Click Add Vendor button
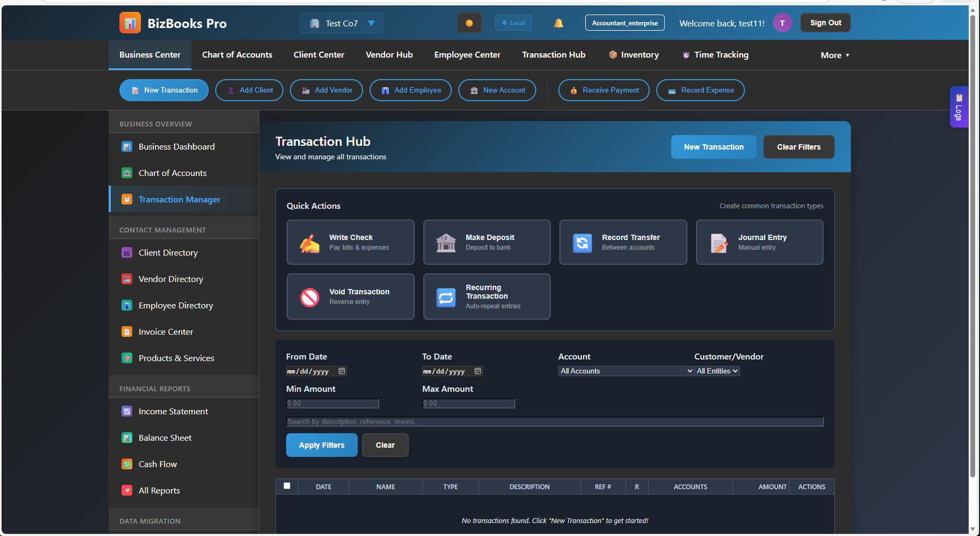This screenshot has height=536, width=980. click(326, 90)
